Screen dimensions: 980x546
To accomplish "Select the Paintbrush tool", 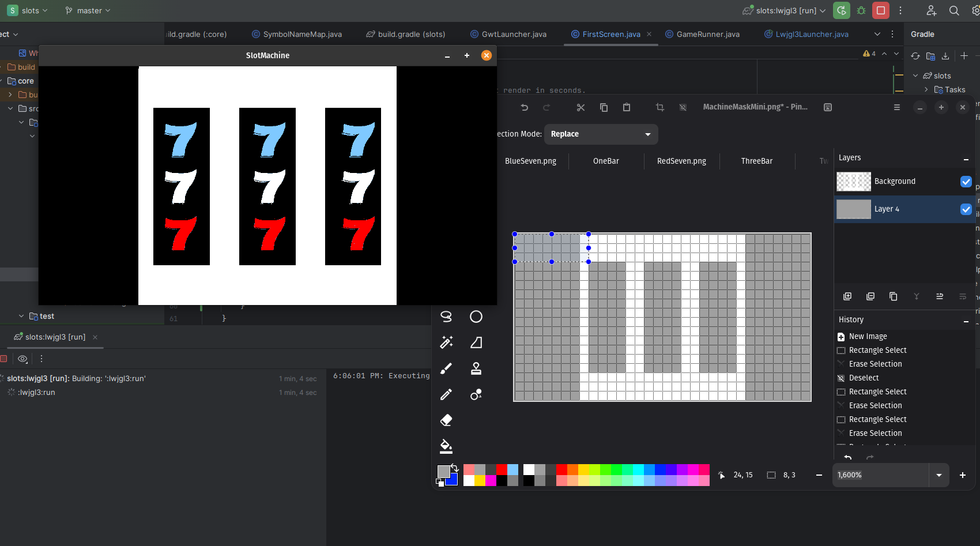I will tap(446, 368).
